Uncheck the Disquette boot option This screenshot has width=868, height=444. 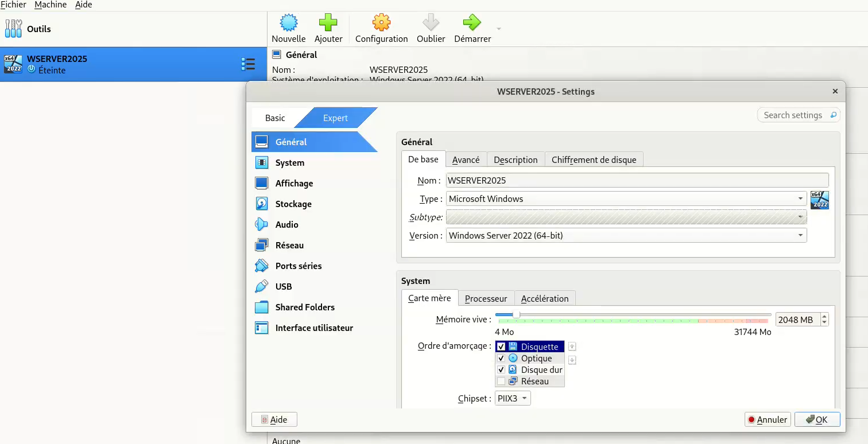tap(501, 346)
